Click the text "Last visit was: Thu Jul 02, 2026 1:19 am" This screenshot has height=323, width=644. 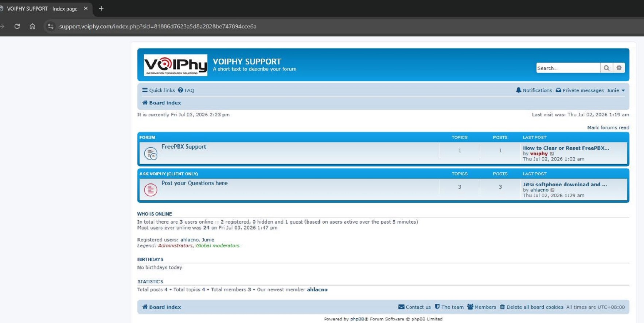pos(581,114)
